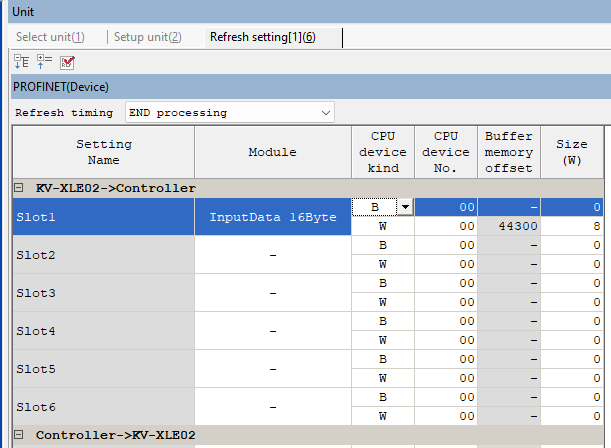
Task: Collapse the Controller->KV-XLE02 group
Action: tap(18, 435)
